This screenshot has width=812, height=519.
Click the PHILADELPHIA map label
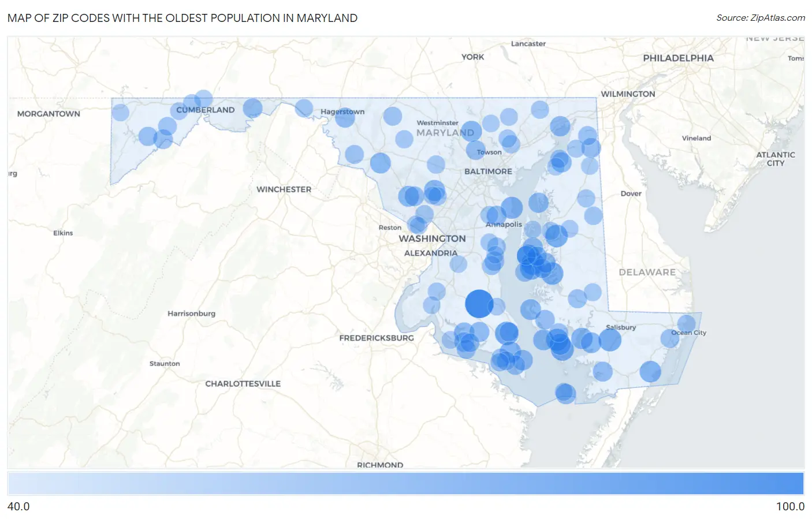(x=678, y=58)
